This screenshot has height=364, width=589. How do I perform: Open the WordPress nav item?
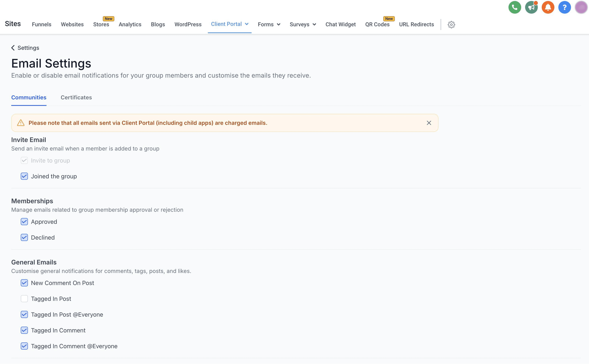click(188, 24)
